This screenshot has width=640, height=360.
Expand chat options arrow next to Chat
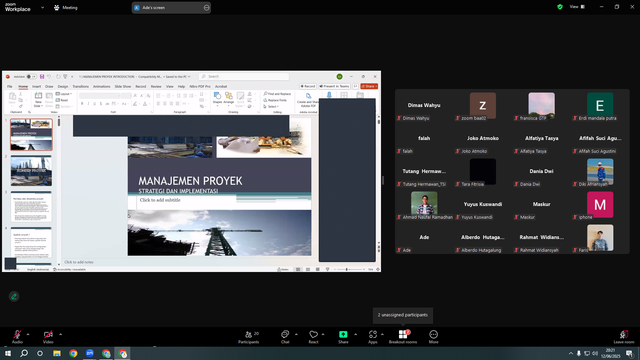(296, 334)
